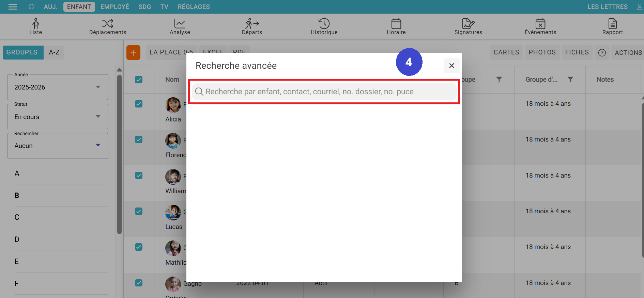Click the hamburger menu icon
Image resolution: width=644 pixels, height=298 pixels.
[x=13, y=7]
